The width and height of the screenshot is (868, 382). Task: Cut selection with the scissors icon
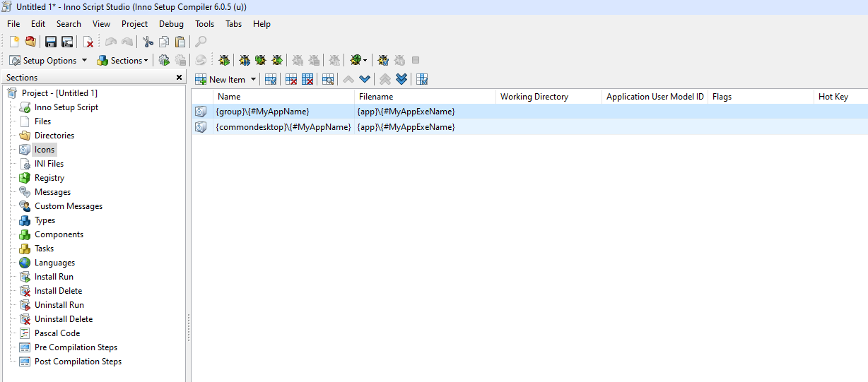tap(148, 42)
